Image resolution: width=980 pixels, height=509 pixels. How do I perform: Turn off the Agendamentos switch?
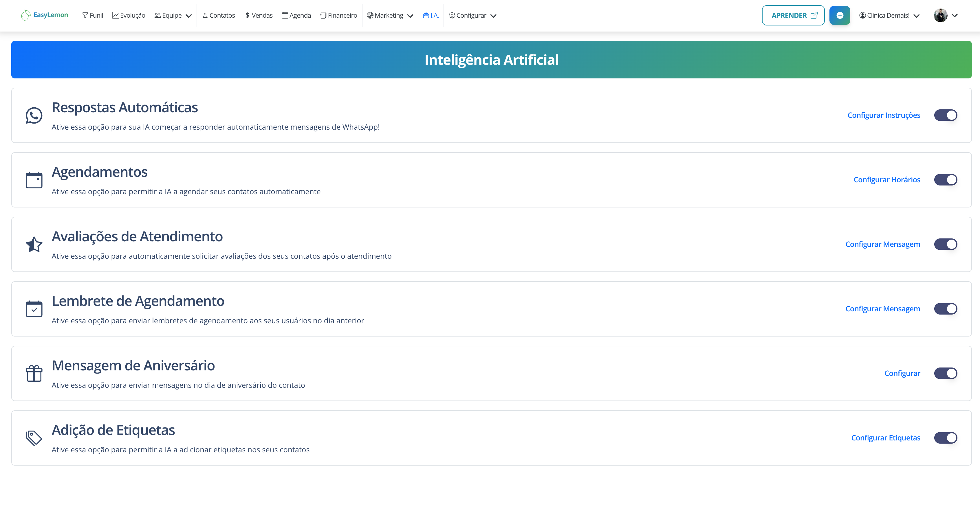click(945, 180)
